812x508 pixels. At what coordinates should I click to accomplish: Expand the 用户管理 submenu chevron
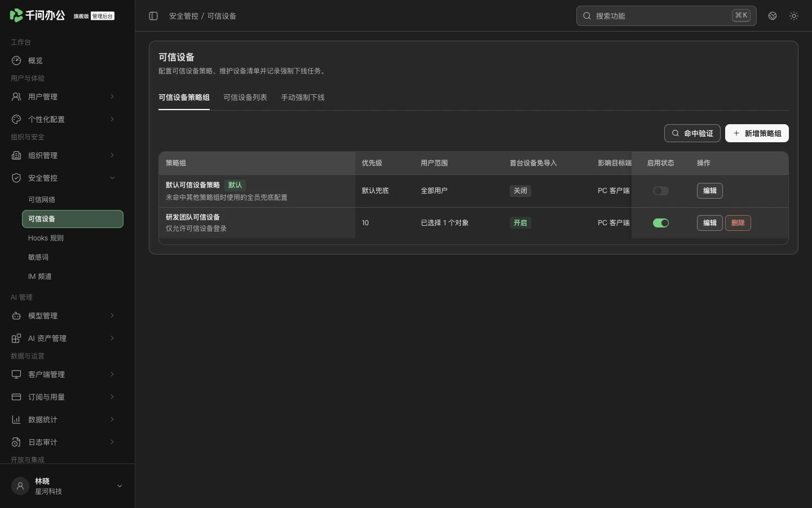click(112, 97)
